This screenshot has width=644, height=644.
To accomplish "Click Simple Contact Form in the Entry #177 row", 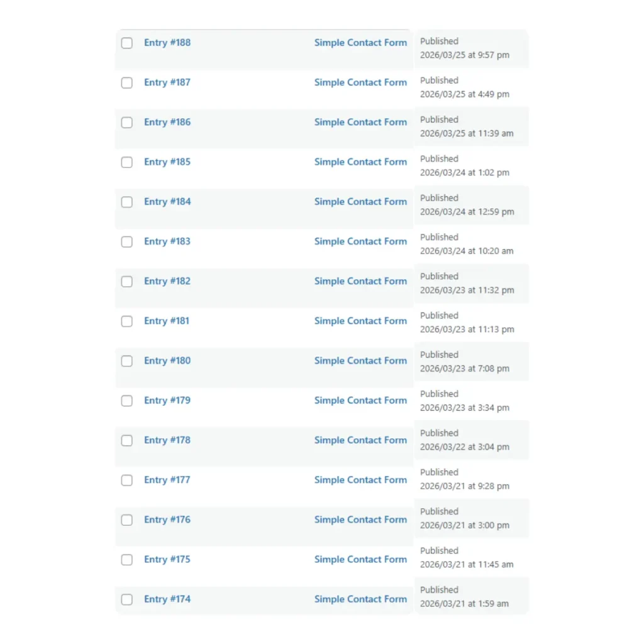I will [360, 480].
